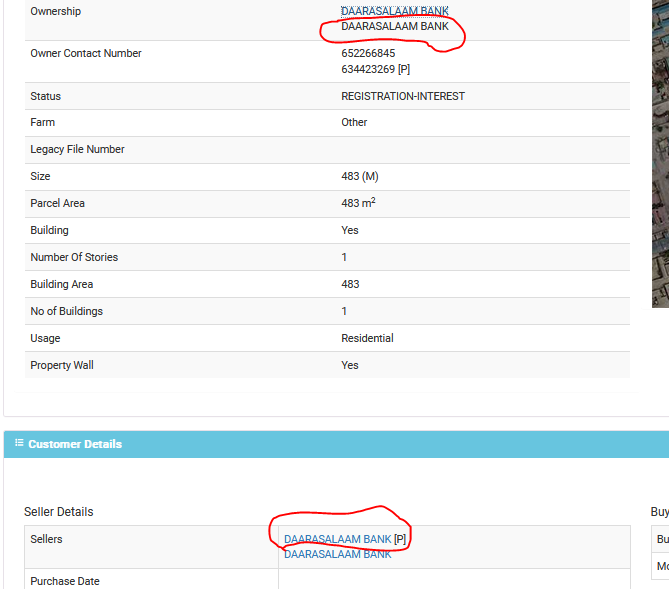Click the Size value 483 (M)
The image size is (669, 589).
pyautogui.click(x=360, y=176)
